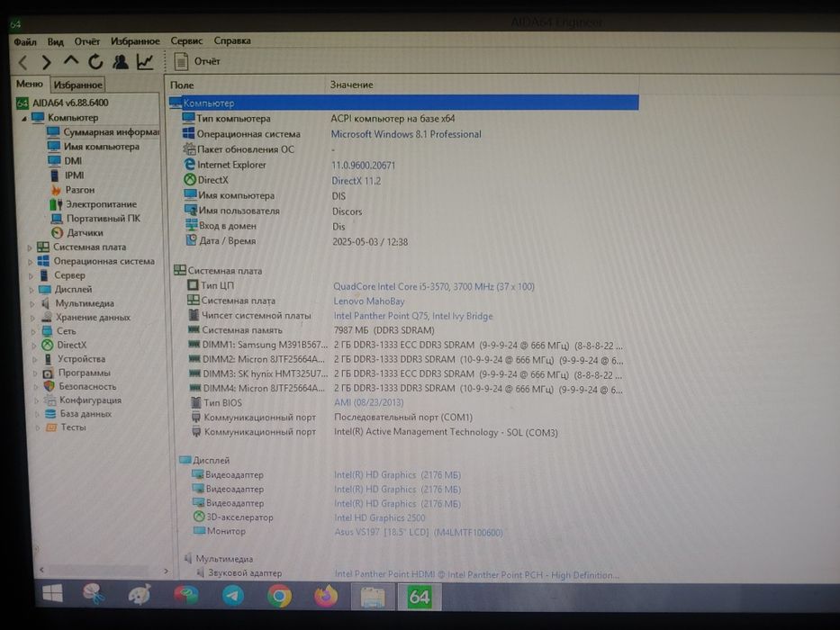Open the Сервис menu
Viewport: 840px width, 630px height.
[186, 40]
